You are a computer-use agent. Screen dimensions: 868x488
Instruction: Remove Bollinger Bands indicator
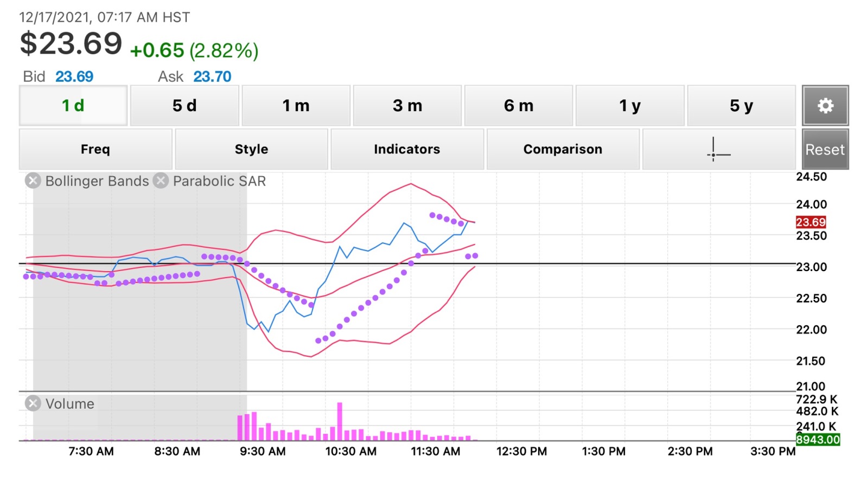33,181
